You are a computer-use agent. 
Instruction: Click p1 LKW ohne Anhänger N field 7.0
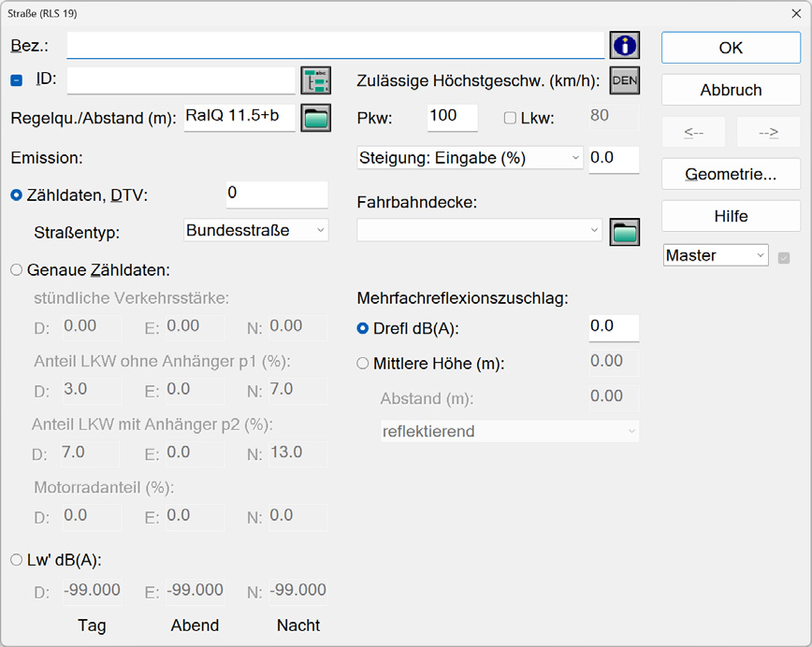pos(298,391)
